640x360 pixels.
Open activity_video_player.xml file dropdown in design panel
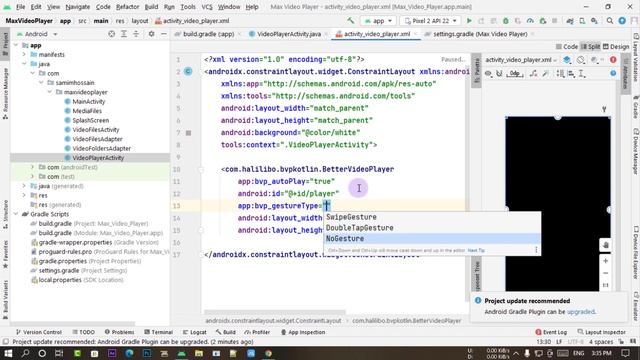click(521, 60)
